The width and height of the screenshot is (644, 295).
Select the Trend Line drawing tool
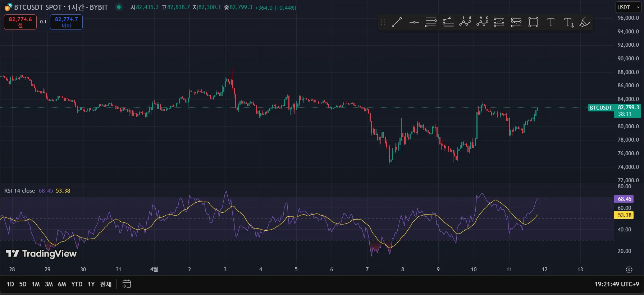pyautogui.click(x=397, y=22)
